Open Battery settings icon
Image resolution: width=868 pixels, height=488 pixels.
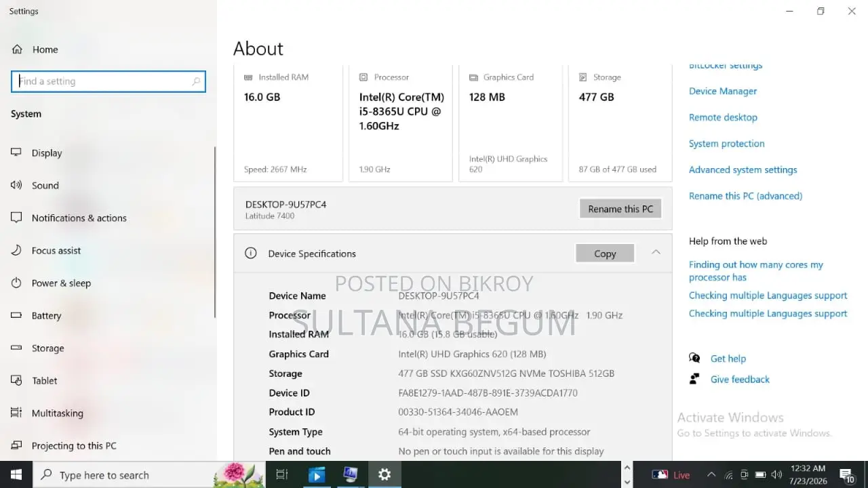(16, 315)
